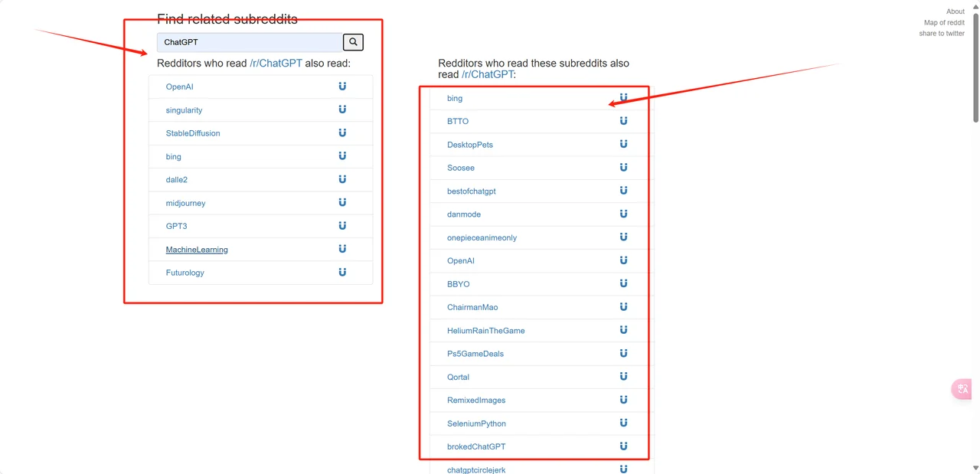Viewport: 980px width, 474px height.
Task: Open the Qortal subreddit link
Action: point(459,378)
